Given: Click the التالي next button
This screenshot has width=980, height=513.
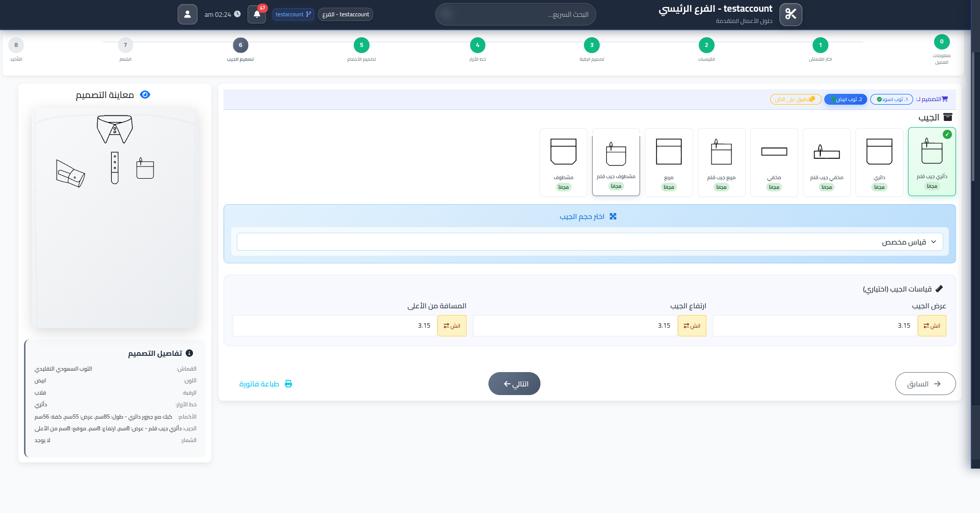Looking at the screenshot, I should click(x=514, y=383).
